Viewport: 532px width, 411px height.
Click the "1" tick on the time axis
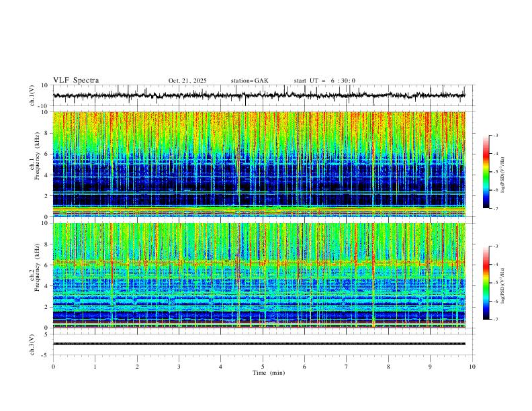[x=95, y=367]
